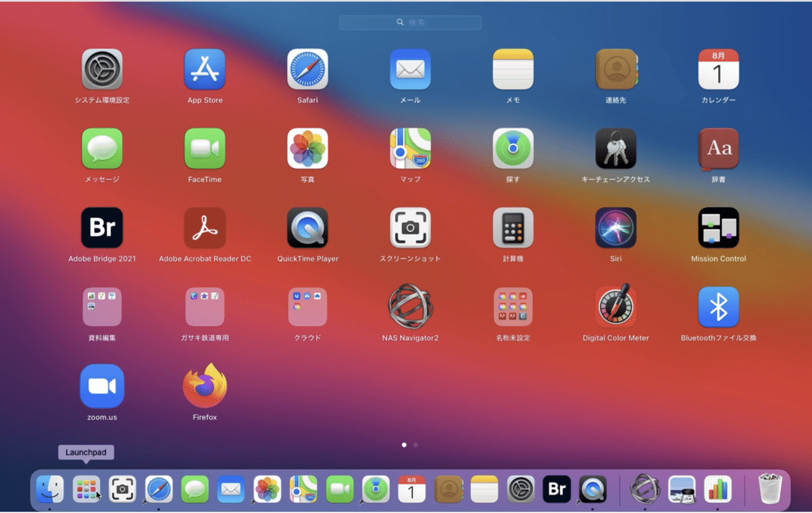Open Digital Color Meter app
This screenshot has height=513, width=812.
(616, 307)
